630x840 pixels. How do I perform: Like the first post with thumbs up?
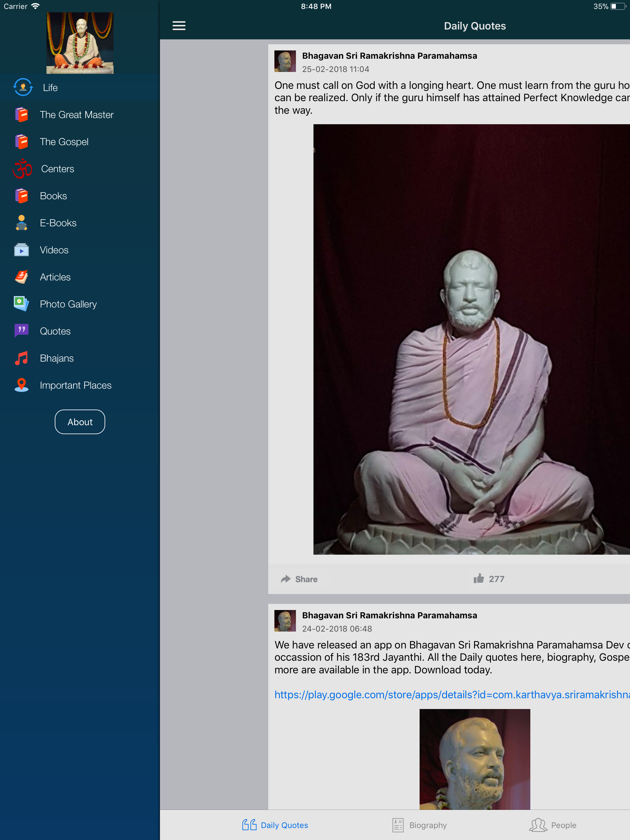point(478,578)
